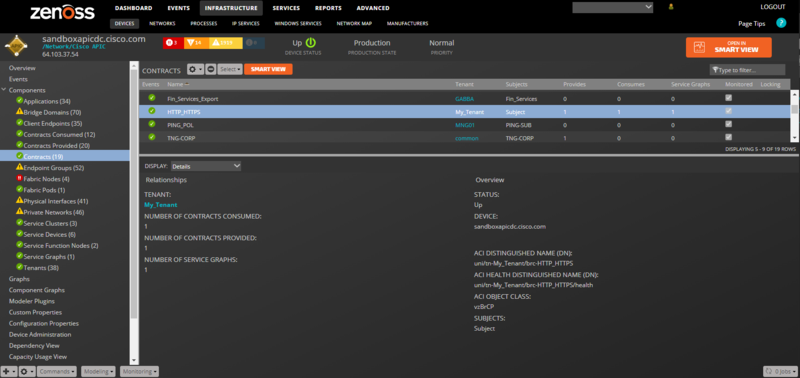Screen dimensions: 800x378
Task: Open the contracts gear actions dropdown
Action: 195,69
